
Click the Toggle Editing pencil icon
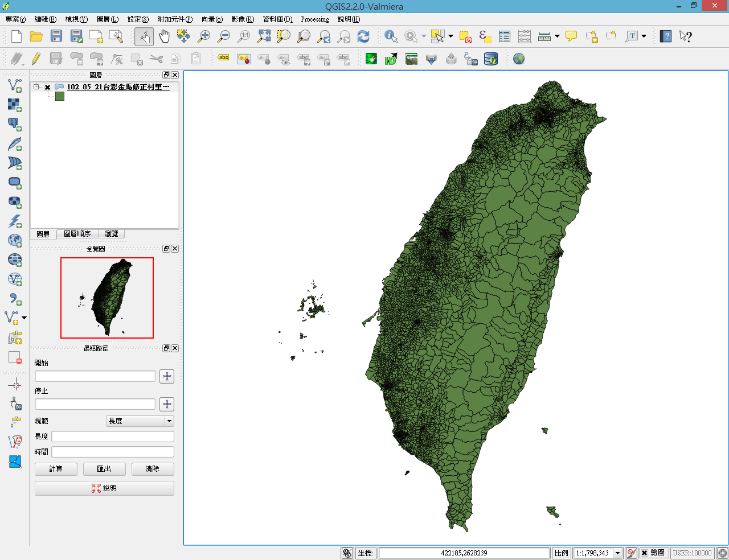36,59
